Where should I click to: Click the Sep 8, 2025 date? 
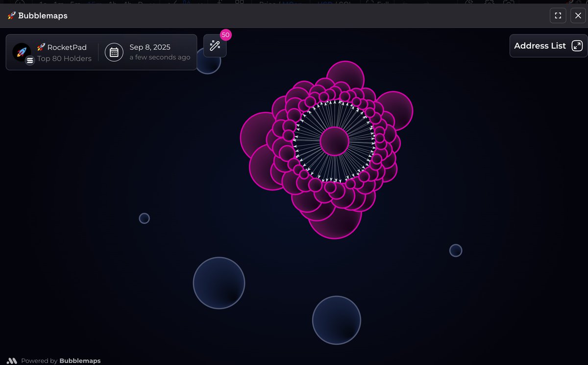[150, 47]
